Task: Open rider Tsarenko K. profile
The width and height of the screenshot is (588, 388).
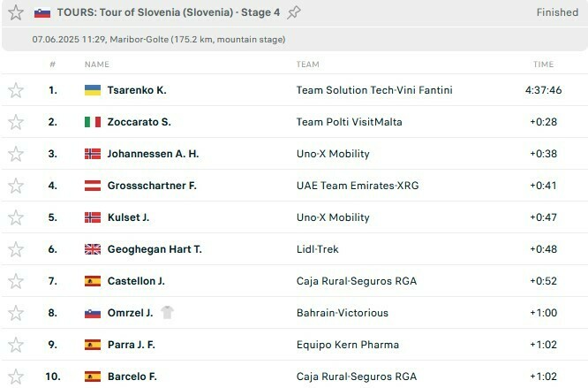Action: tap(137, 90)
